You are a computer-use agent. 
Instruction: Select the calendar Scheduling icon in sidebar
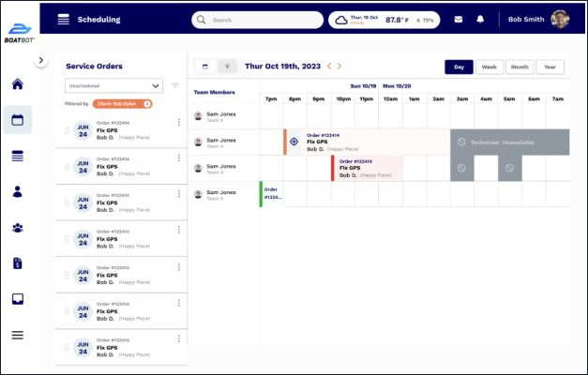tap(18, 120)
